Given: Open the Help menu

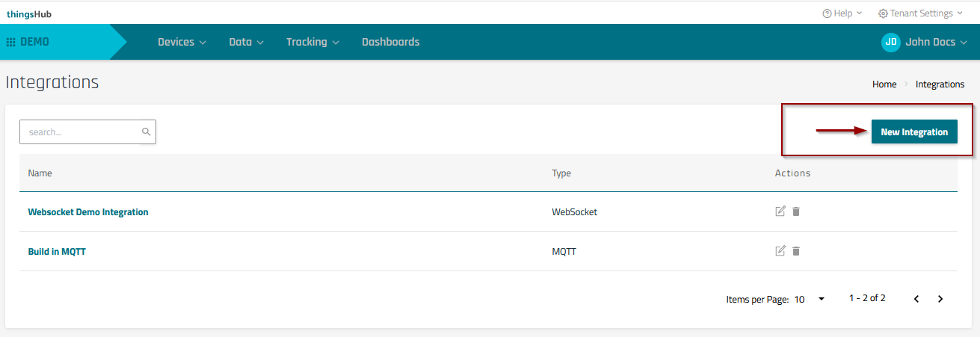Looking at the screenshot, I should (x=842, y=13).
